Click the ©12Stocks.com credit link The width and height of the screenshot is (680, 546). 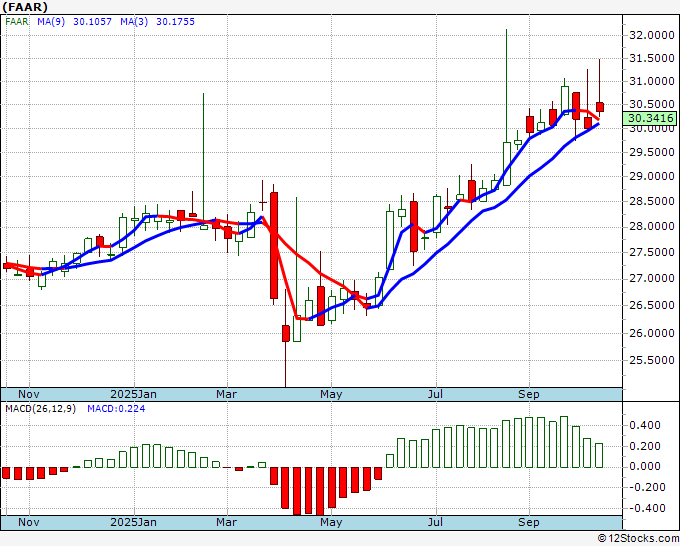pos(638,539)
